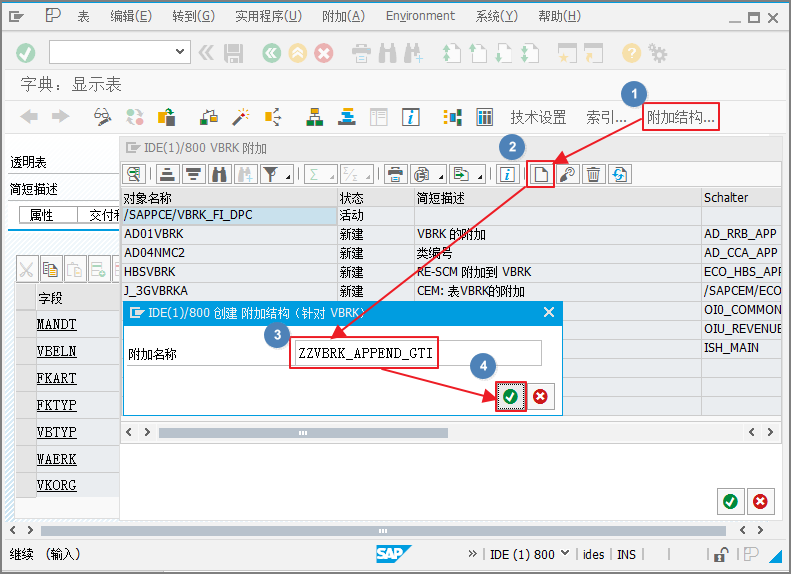Switch to the 属性 tab

tap(41, 215)
